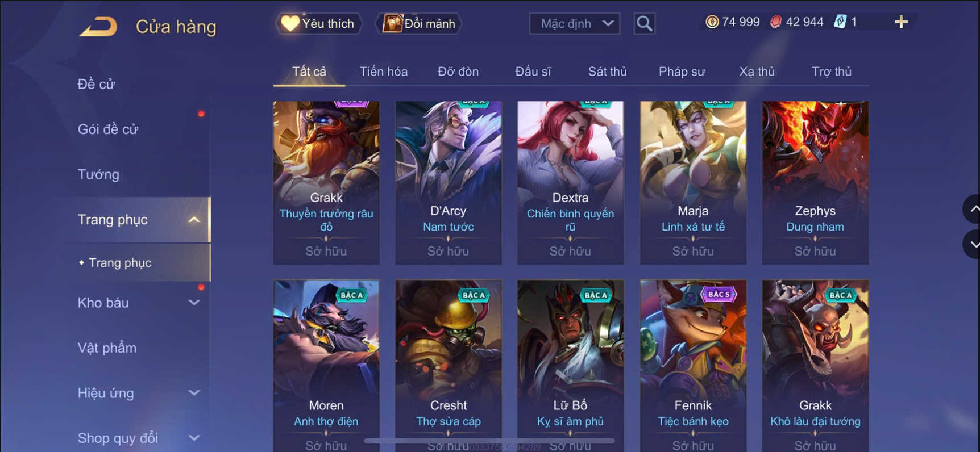The width and height of the screenshot is (980, 452).
Task: Expand the Hiệu ứng sidebar section
Action: pos(194,393)
